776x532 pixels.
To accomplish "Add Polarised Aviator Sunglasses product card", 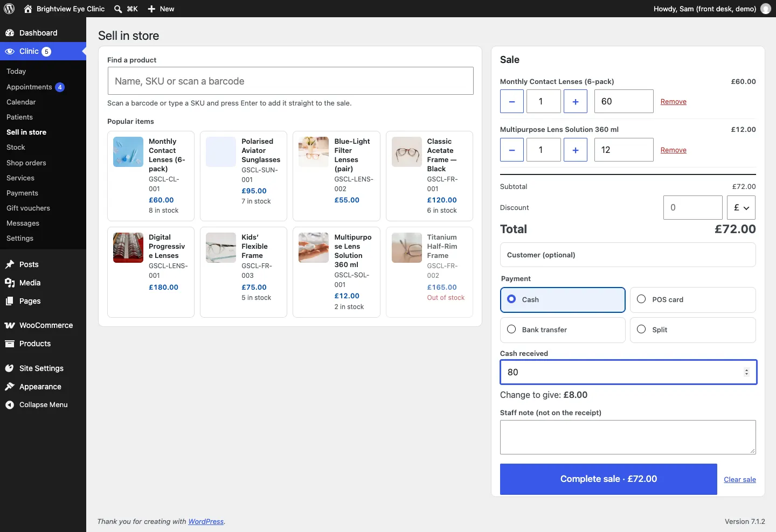I will tap(244, 176).
